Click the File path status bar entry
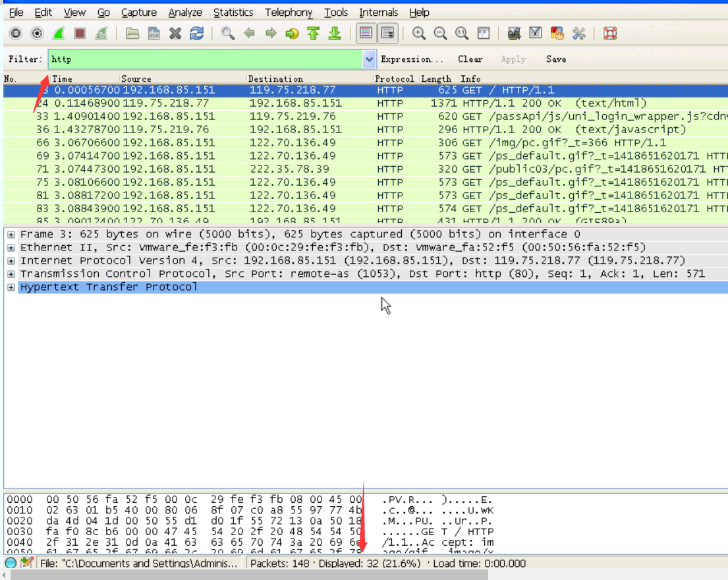This screenshot has height=580, width=728. pos(139,564)
